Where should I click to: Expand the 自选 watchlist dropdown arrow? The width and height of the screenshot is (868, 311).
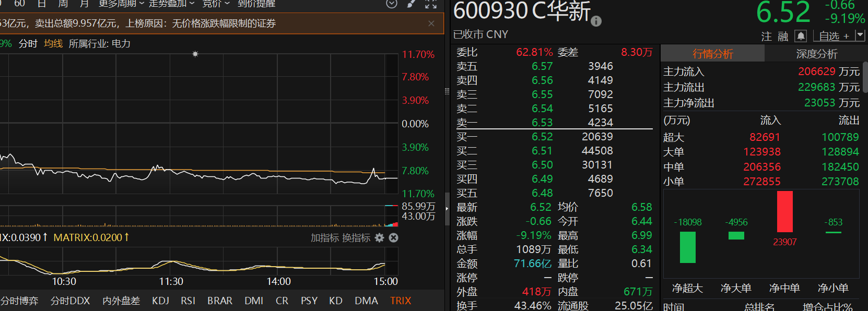click(x=860, y=35)
